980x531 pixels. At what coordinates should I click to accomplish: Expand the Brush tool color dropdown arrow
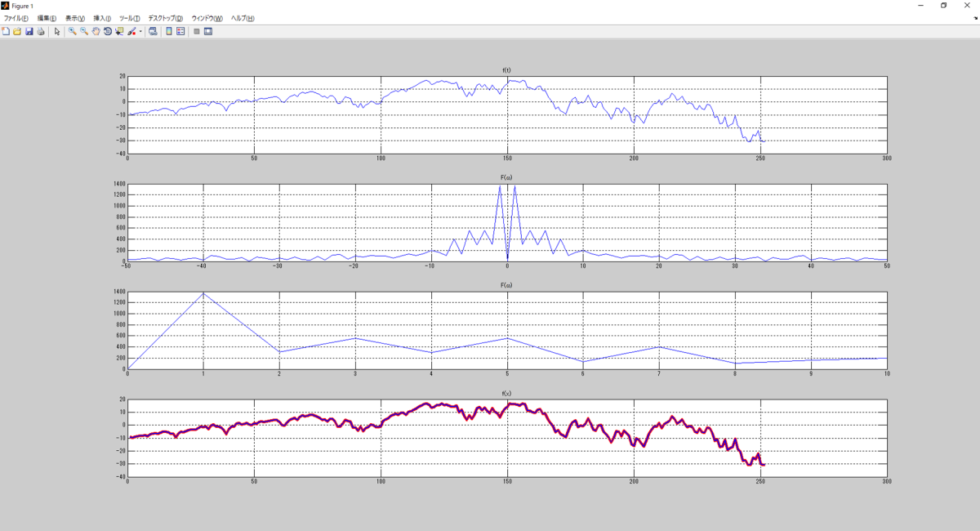pos(140,32)
